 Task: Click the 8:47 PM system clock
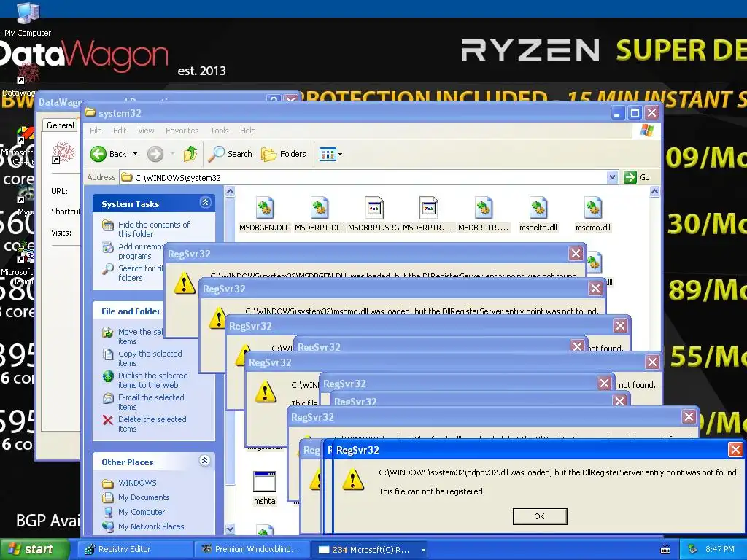click(720, 550)
